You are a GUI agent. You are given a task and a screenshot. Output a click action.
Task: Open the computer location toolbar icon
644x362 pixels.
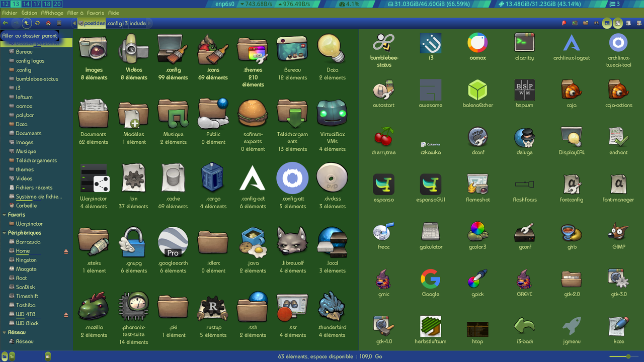point(59,23)
